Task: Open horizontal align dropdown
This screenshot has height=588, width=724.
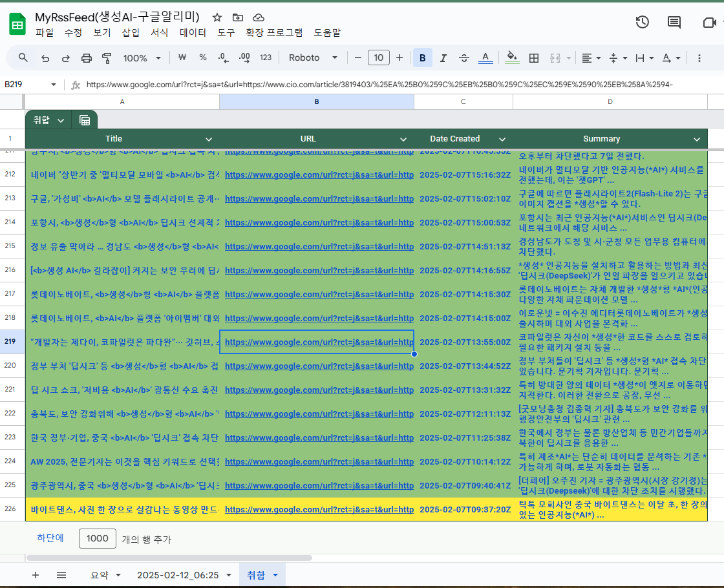Action: click(591, 58)
